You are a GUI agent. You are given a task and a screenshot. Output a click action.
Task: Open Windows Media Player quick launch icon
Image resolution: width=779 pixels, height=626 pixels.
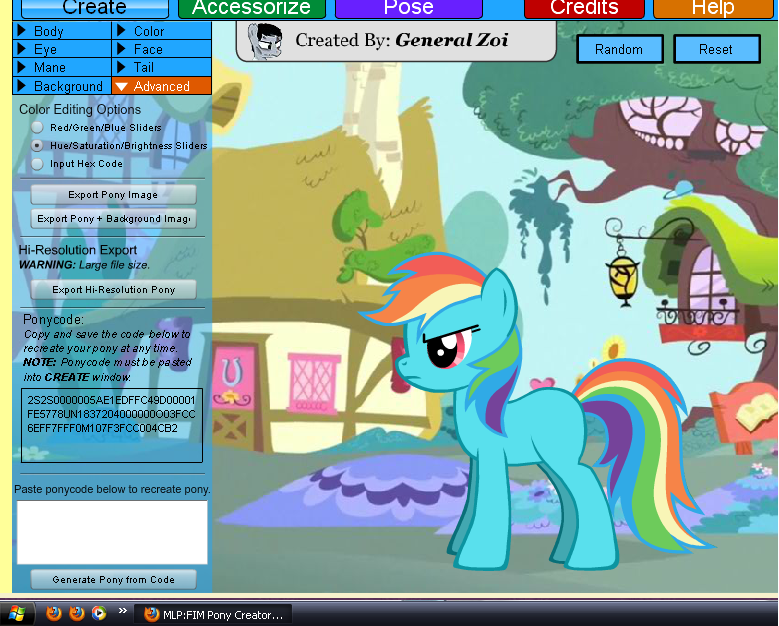point(99,614)
